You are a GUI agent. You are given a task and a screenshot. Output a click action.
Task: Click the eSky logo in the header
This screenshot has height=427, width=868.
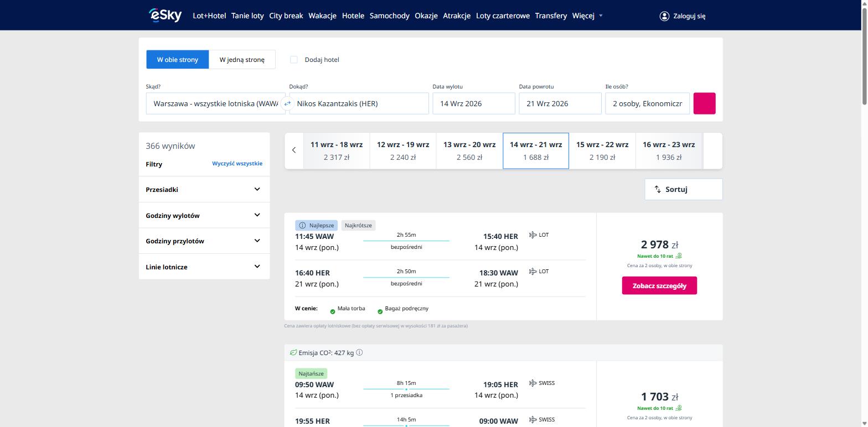[x=165, y=15]
